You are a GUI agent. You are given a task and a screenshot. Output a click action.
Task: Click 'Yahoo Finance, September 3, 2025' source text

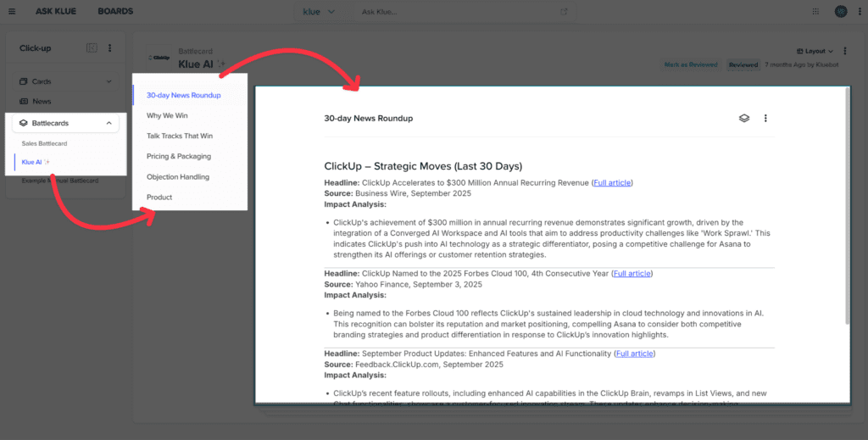click(x=419, y=284)
